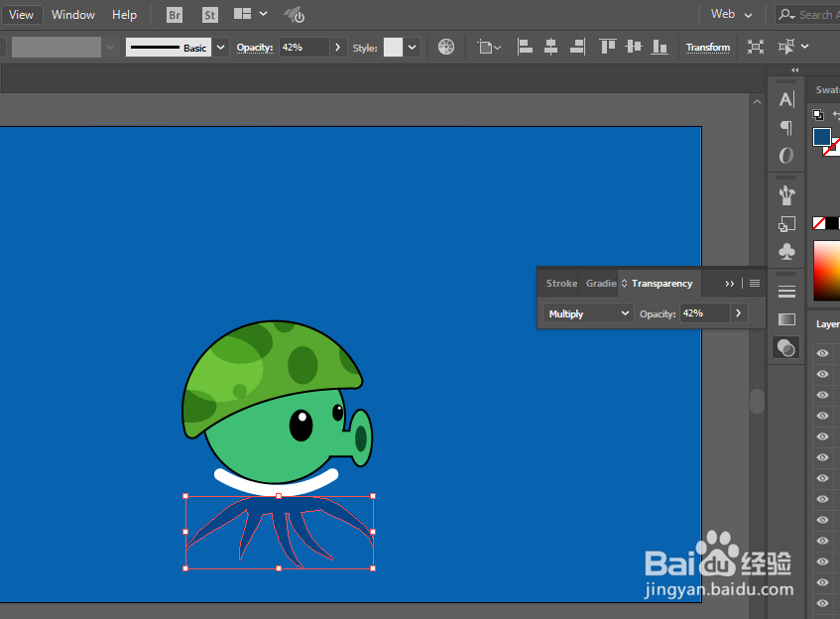Collapse the panel dock with double arrows
The height and width of the screenshot is (619, 840).
tap(795, 70)
